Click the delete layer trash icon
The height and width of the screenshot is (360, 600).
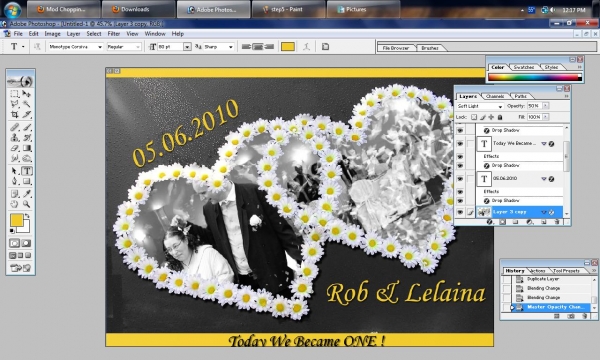coord(557,222)
